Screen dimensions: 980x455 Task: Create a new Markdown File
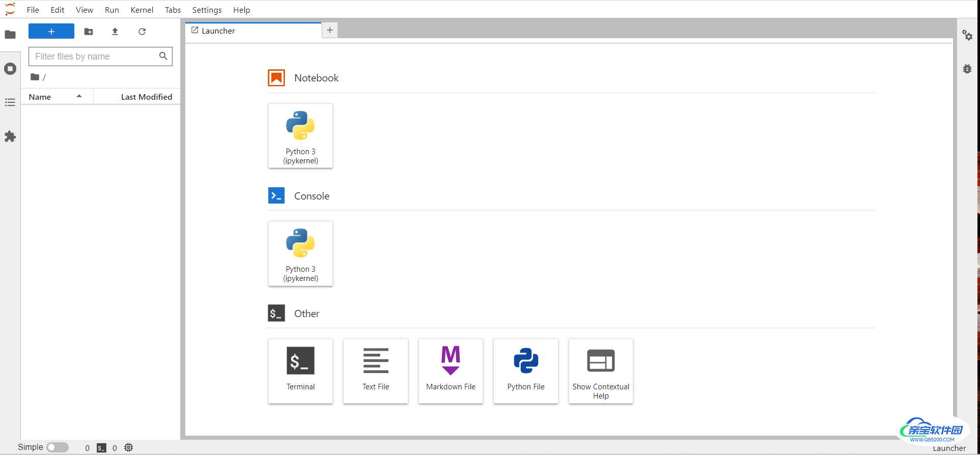point(451,371)
